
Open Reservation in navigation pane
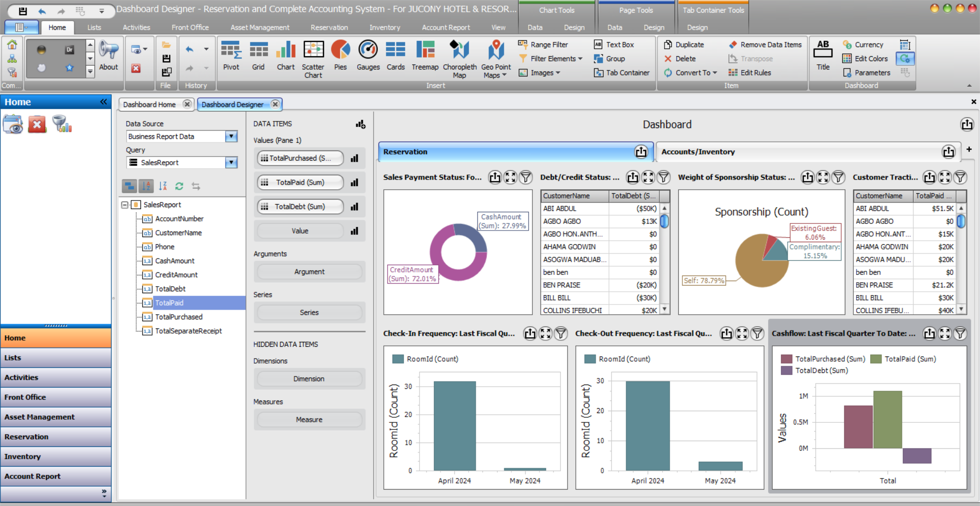(x=56, y=437)
